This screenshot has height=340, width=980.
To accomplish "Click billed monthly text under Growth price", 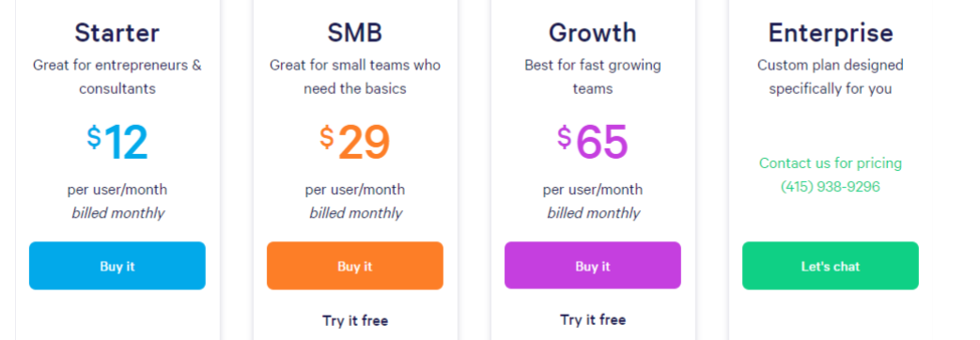I will point(593,213).
